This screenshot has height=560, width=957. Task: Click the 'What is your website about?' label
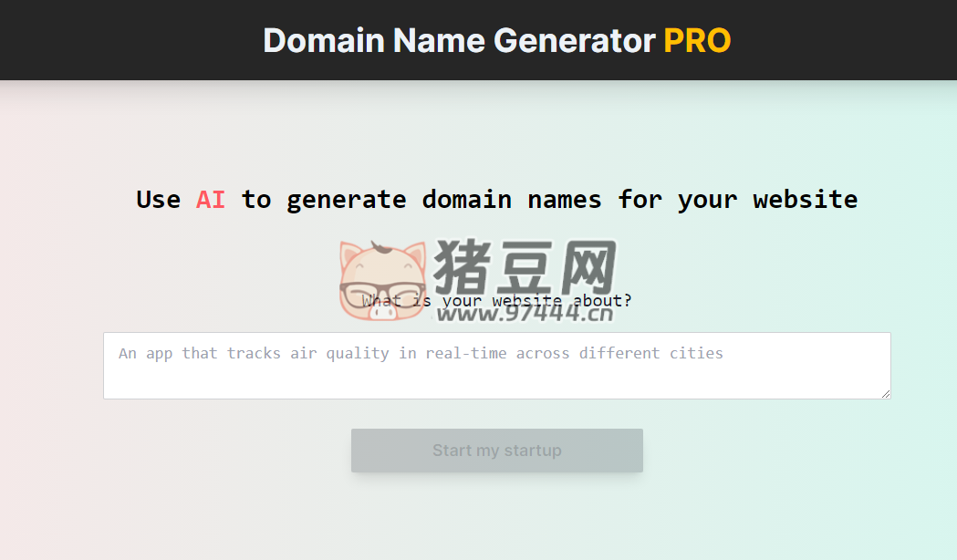[496, 300]
